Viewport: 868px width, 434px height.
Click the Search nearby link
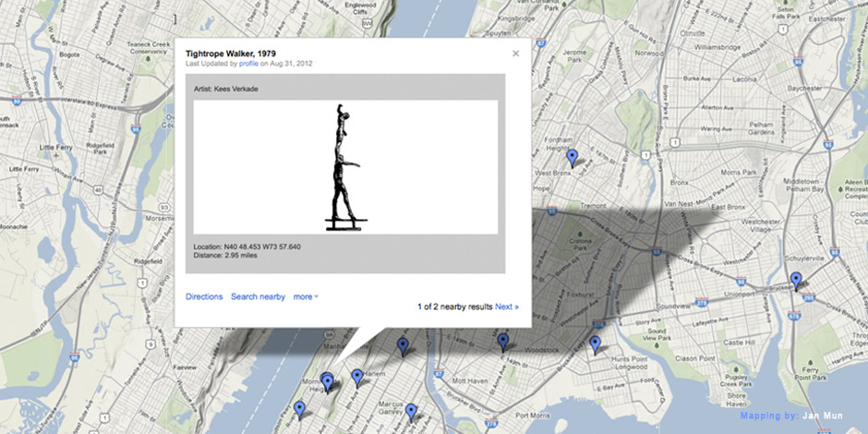point(258,296)
